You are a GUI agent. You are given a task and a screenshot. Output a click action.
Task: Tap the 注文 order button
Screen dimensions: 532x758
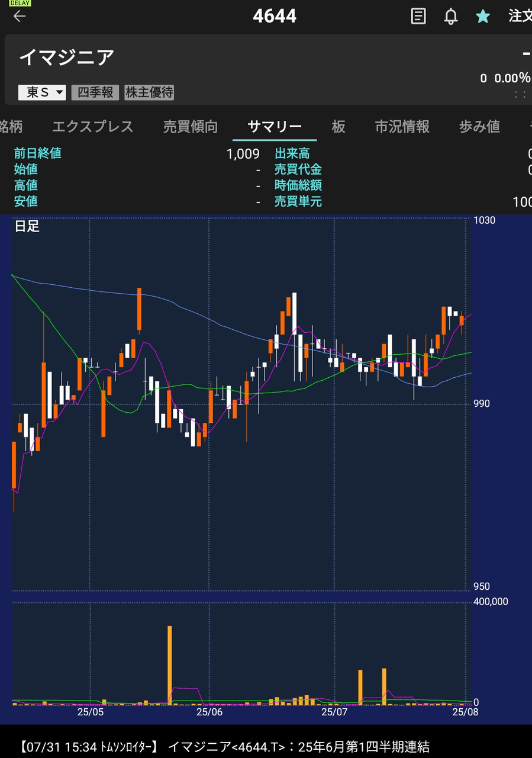click(x=520, y=16)
